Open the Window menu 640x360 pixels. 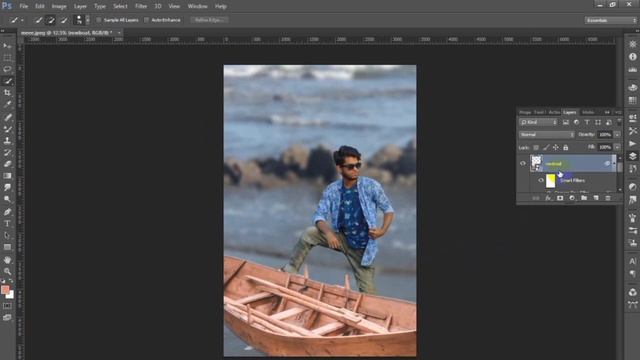point(198,6)
